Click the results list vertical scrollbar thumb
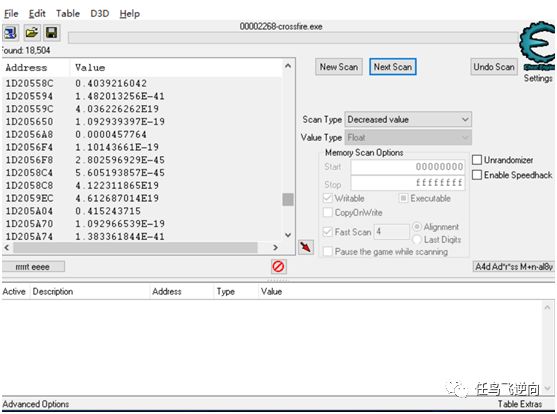 288,199
